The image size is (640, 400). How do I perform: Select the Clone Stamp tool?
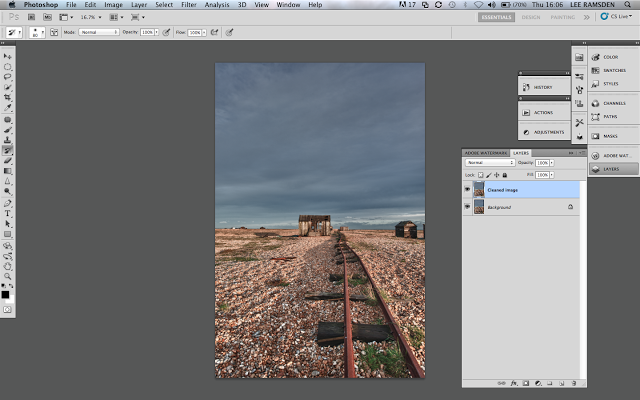pyautogui.click(x=7, y=140)
